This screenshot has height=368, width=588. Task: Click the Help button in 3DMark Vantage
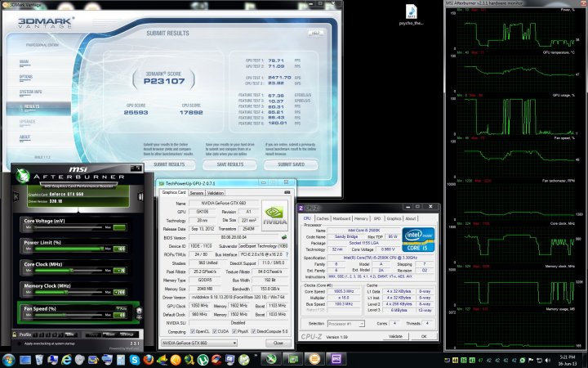coord(316,33)
